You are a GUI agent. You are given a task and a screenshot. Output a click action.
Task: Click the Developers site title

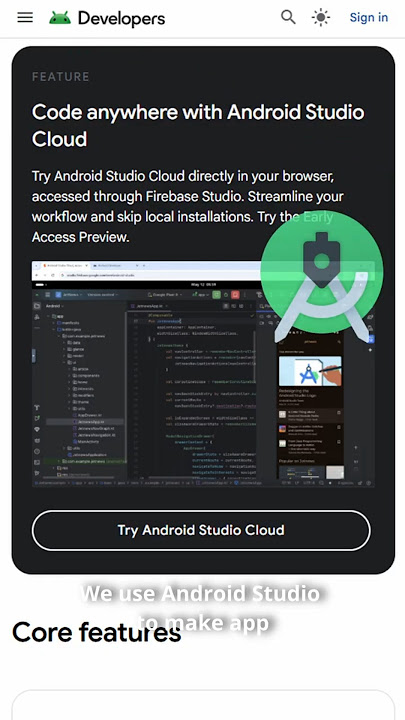coord(121,18)
